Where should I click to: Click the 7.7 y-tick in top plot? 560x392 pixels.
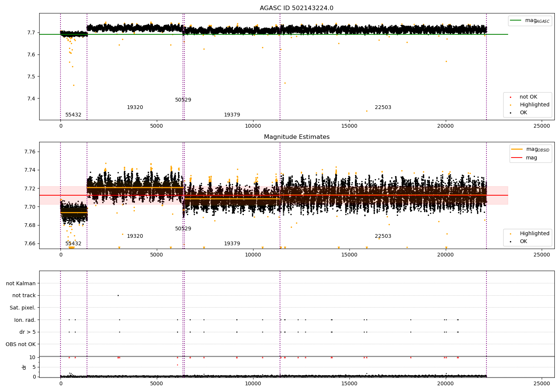(x=32, y=33)
